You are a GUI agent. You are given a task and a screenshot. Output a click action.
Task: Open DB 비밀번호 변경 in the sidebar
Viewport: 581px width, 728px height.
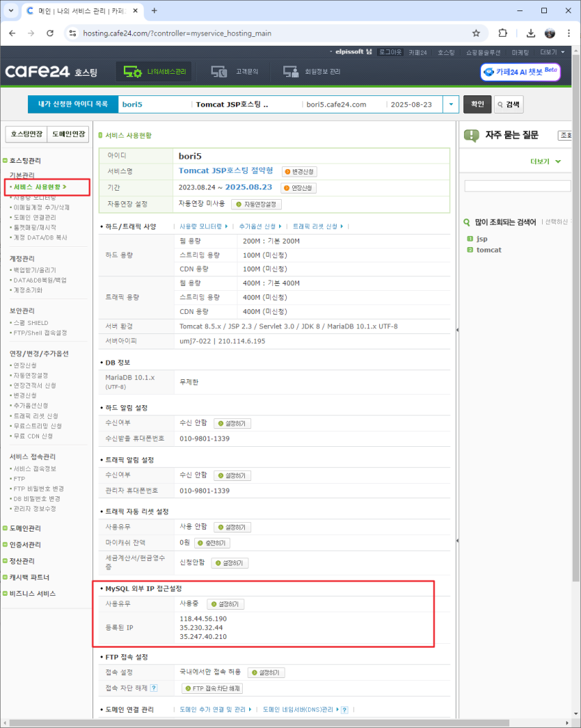click(x=37, y=498)
